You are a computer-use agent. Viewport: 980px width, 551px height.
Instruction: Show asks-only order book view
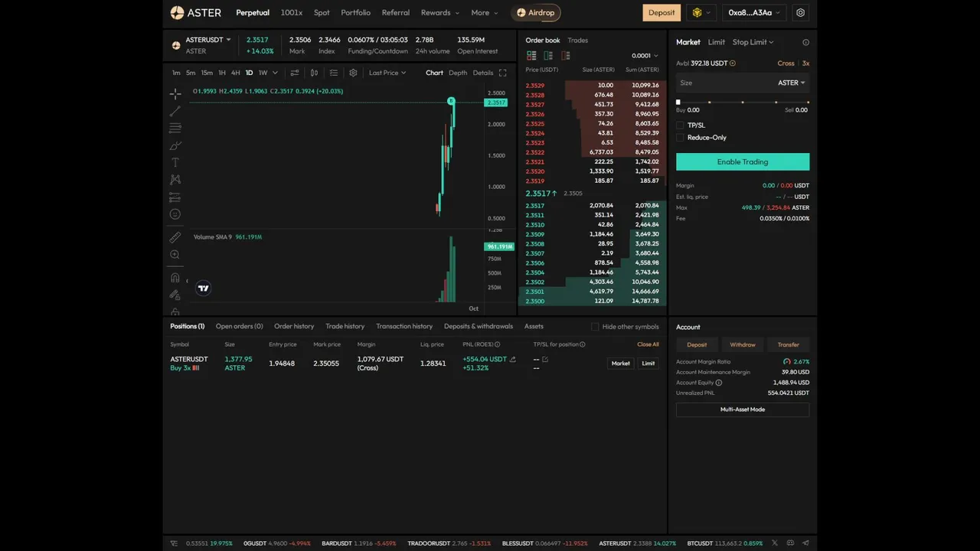coord(566,56)
